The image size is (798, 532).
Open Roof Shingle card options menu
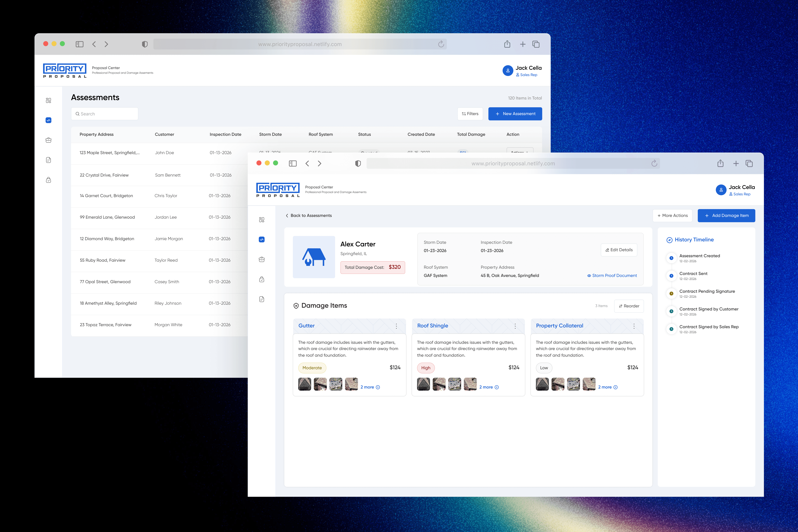click(515, 326)
